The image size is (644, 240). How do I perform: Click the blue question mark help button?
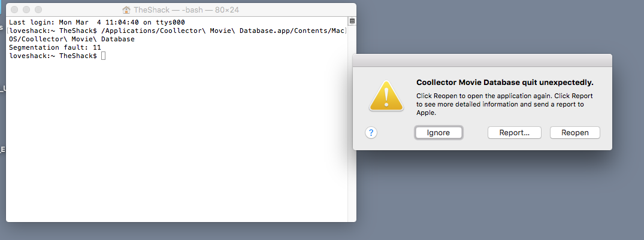click(x=371, y=133)
